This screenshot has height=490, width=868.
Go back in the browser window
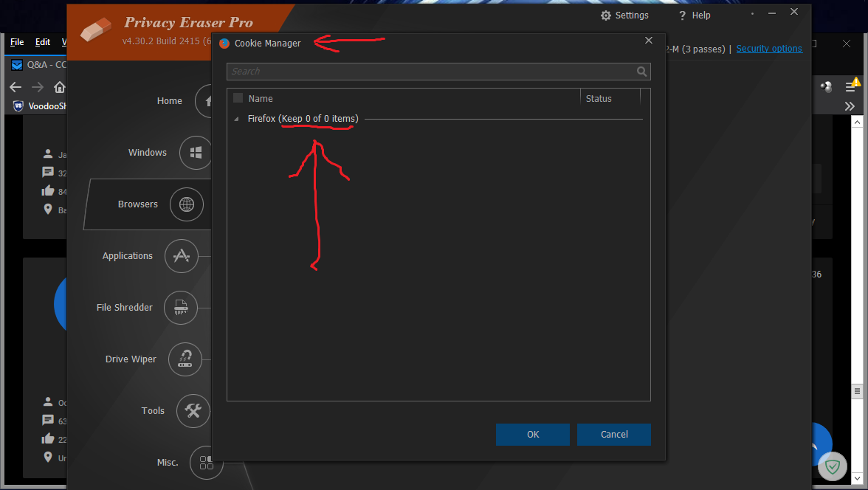point(15,87)
